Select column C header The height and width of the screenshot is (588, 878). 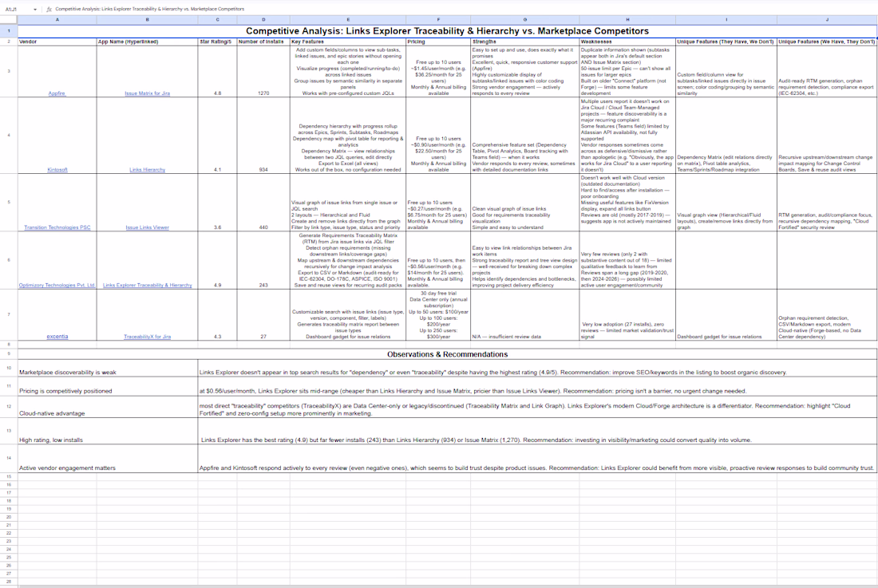217,20
